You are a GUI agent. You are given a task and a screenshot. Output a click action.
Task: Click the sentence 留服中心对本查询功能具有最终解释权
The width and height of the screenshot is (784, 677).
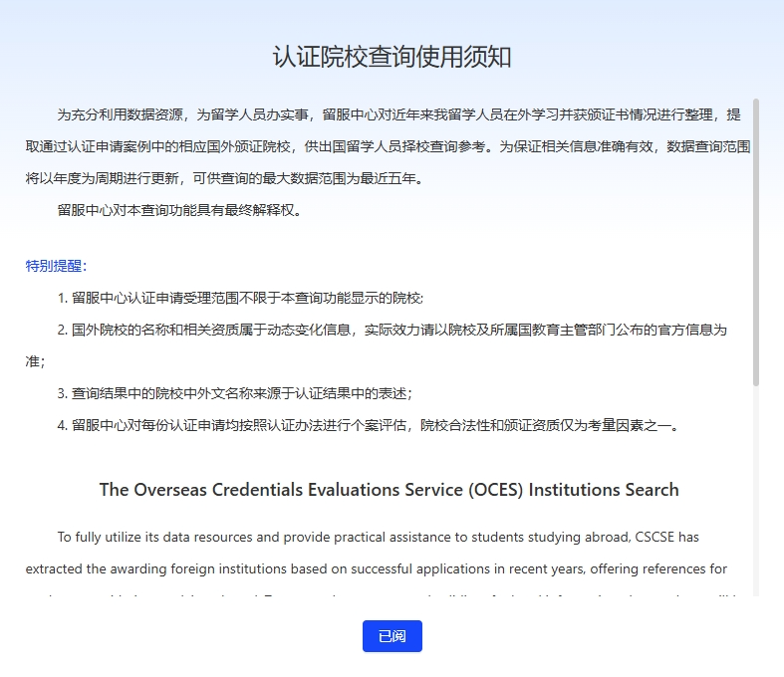pyautogui.click(x=178, y=210)
